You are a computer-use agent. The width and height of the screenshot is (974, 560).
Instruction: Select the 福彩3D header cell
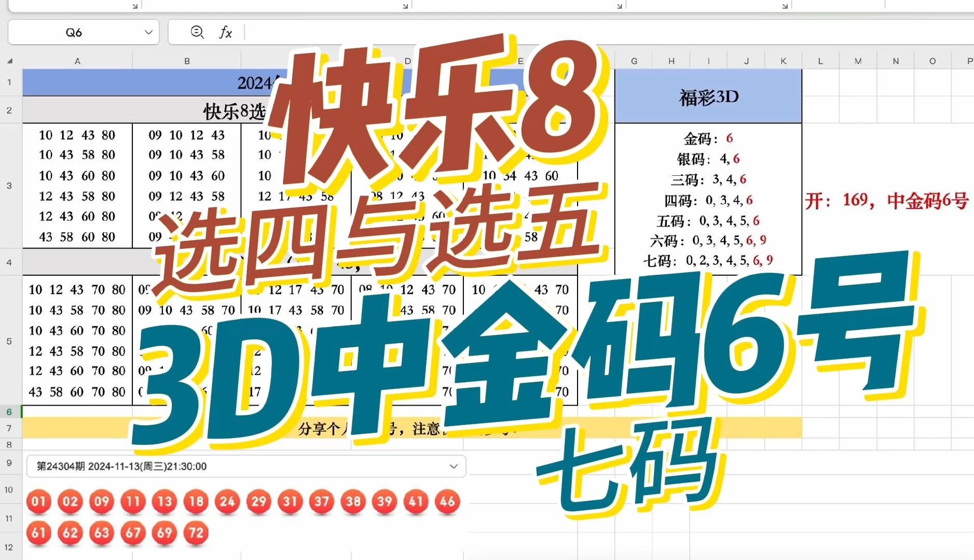point(708,96)
